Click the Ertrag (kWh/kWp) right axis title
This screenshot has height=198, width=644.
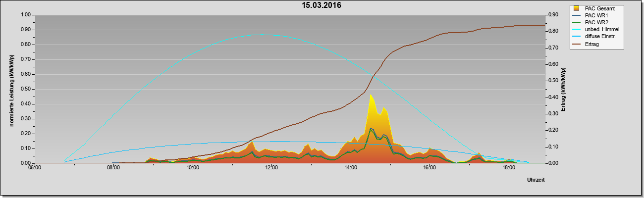point(563,89)
